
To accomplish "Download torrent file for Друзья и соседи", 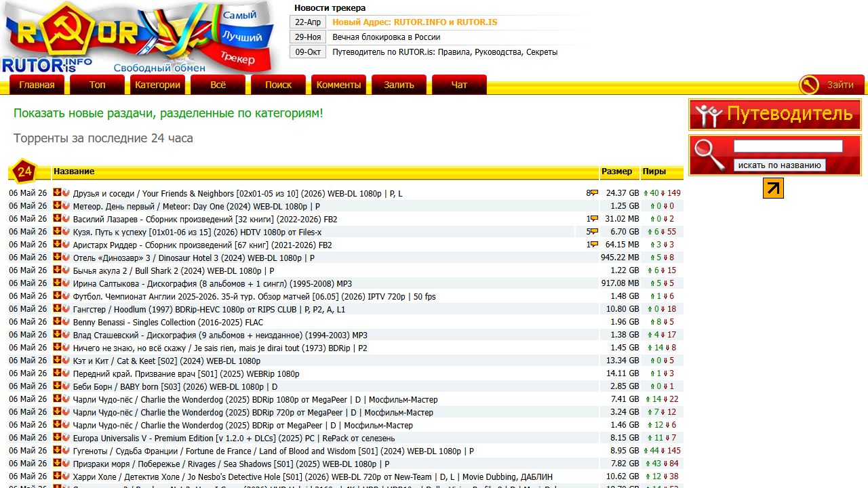I will tap(57, 192).
